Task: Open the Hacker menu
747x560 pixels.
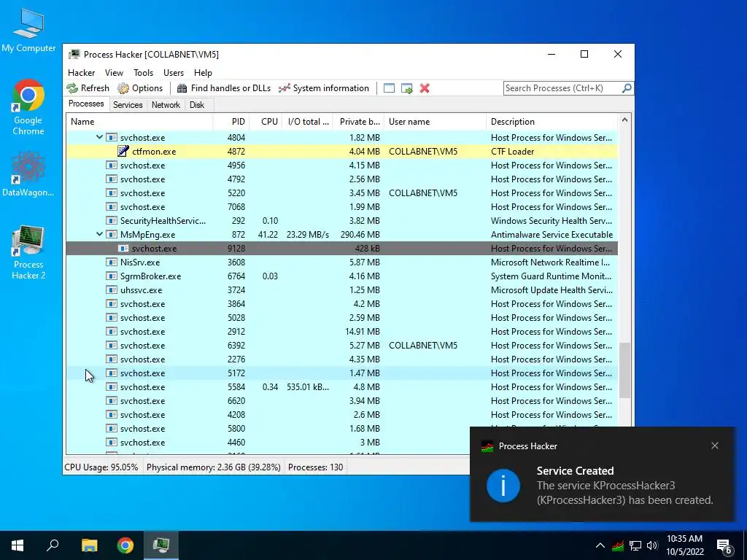Action: [81, 73]
